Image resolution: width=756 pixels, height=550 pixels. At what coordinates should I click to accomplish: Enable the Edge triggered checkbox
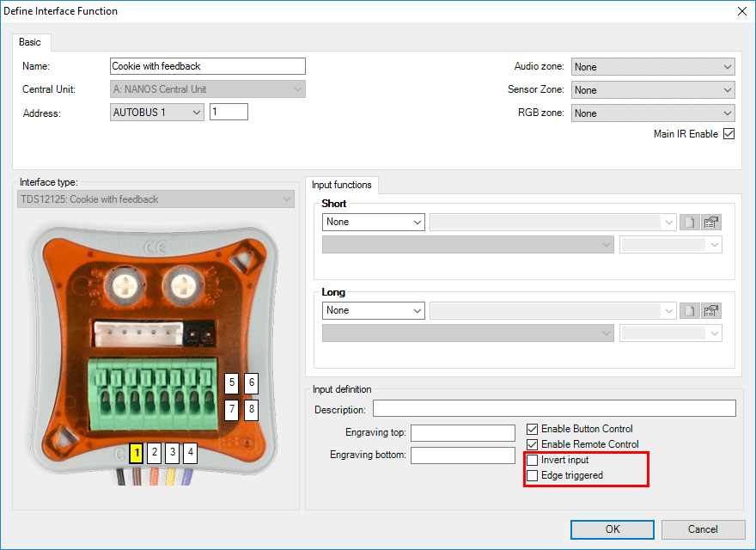(533, 475)
